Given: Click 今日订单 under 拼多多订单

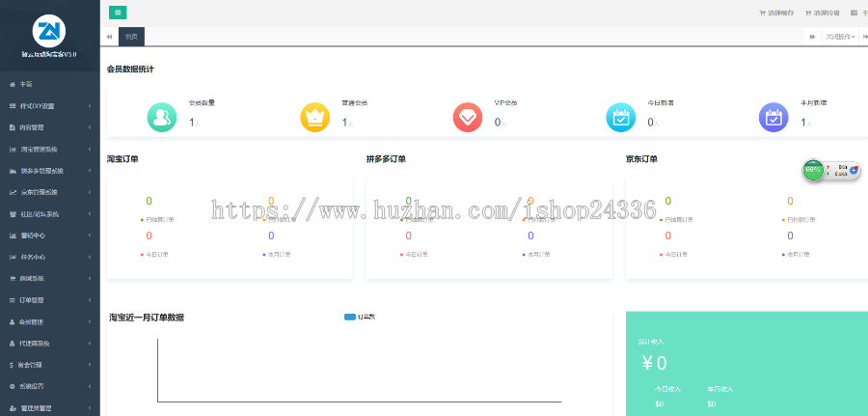Looking at the screenshot, I should 417,255.
